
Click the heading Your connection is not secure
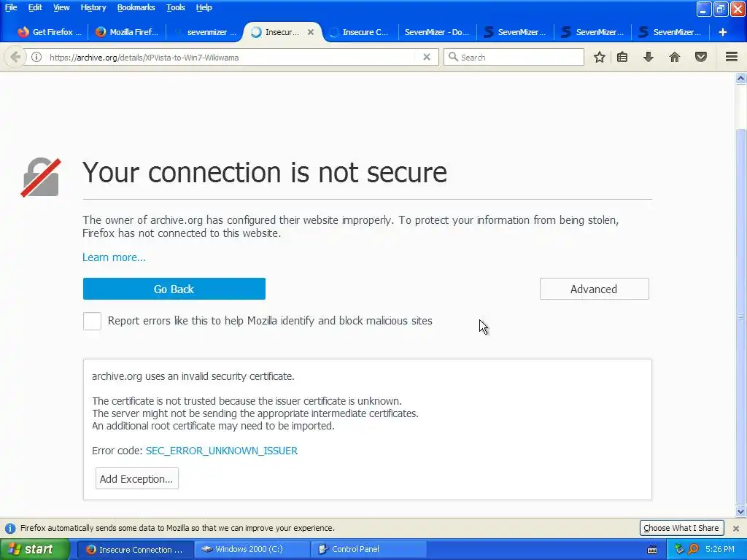coord(265,172)
